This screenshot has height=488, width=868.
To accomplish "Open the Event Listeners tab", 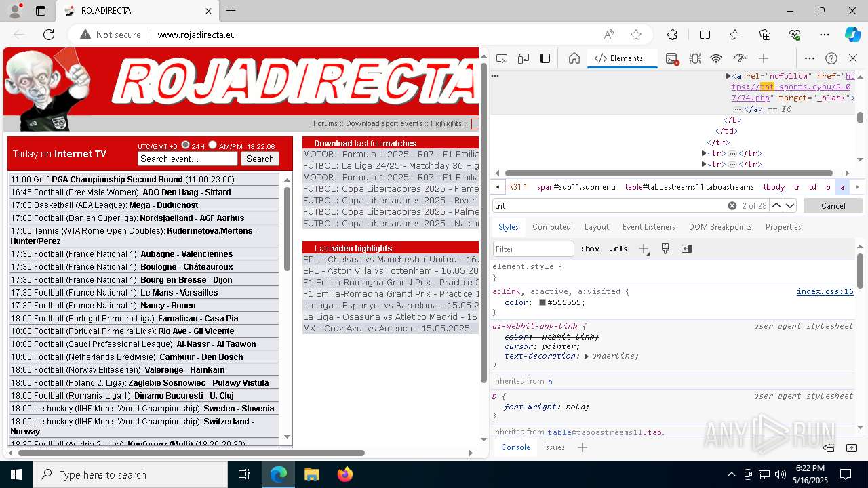I will point(649,227).
